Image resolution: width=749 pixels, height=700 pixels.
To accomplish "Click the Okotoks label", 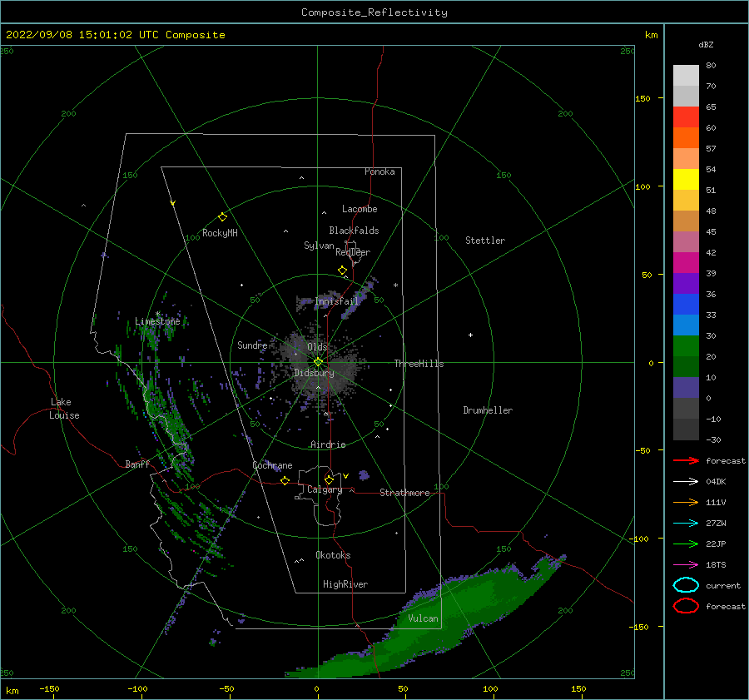I will tap(333, 555).
